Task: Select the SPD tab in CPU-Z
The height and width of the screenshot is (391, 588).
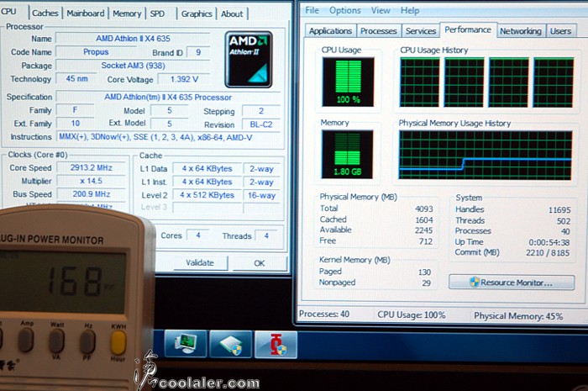Action: [158, 13]
